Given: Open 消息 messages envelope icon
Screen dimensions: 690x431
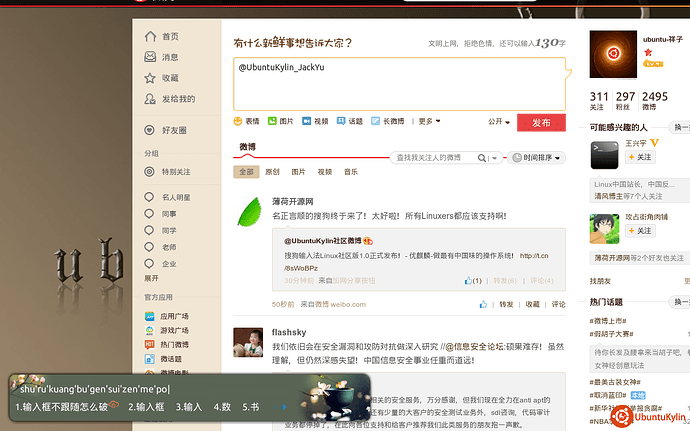Looking at the screenshot, I should coord(150,57).
